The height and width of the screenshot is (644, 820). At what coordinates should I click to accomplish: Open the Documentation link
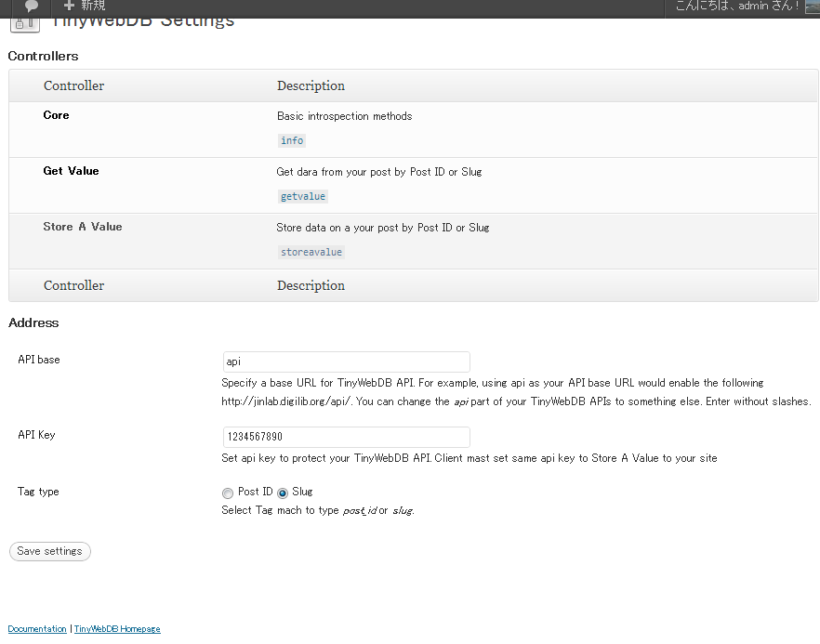[37, 629]
